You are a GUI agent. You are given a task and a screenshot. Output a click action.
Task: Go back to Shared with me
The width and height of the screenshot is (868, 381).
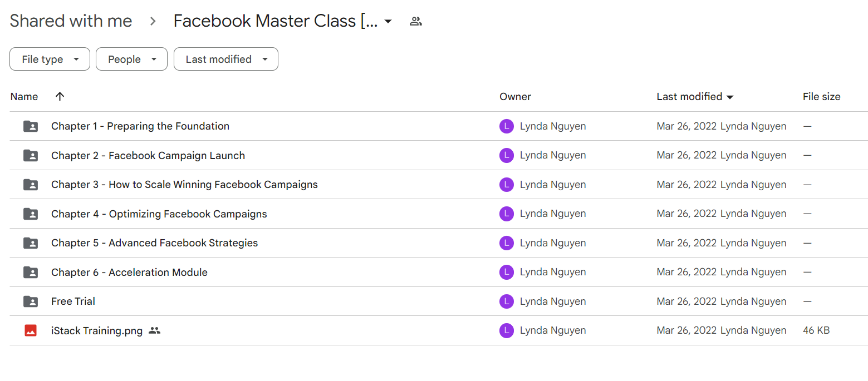pos(71,21)
